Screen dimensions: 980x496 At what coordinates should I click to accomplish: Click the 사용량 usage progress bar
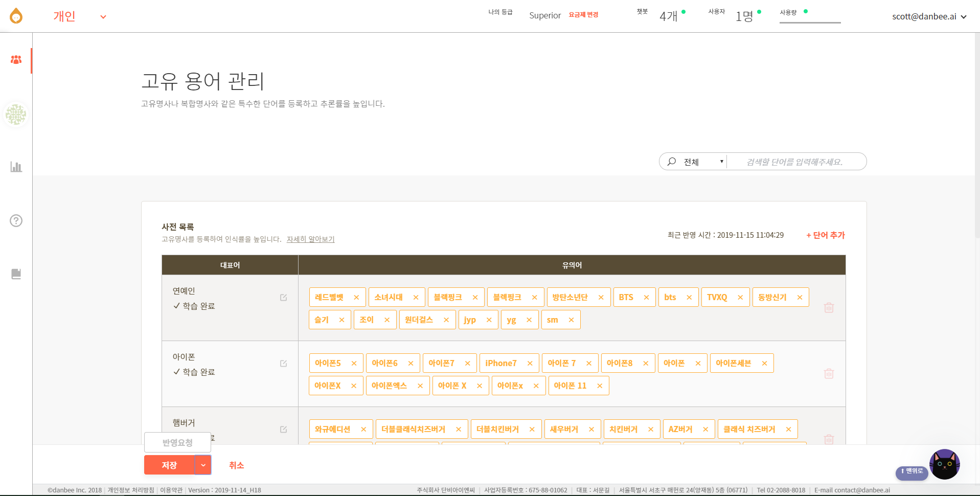[x=810, y=22]
